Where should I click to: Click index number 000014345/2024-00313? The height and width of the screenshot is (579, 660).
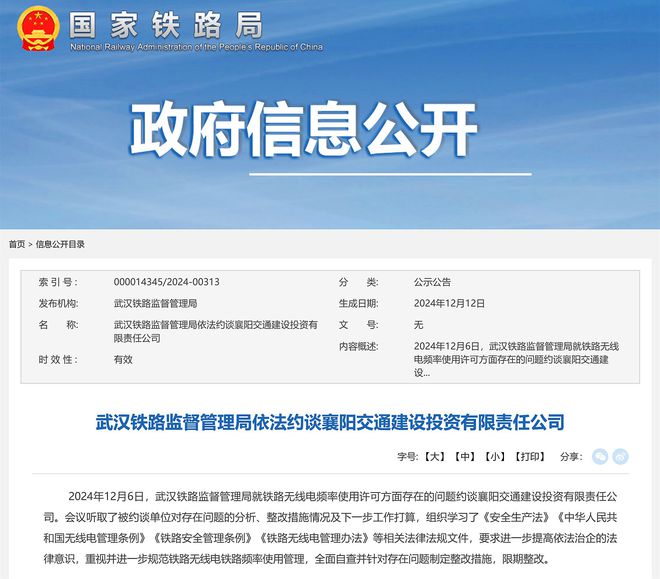click(x=166, y=282)
